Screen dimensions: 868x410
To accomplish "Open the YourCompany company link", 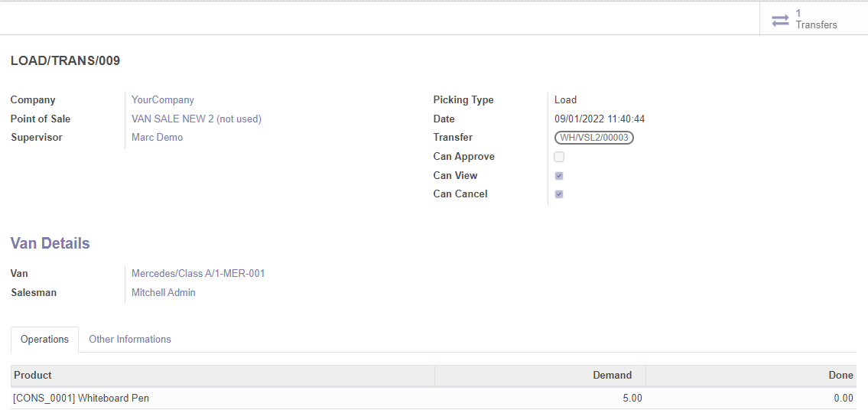I will pos(163,100).
